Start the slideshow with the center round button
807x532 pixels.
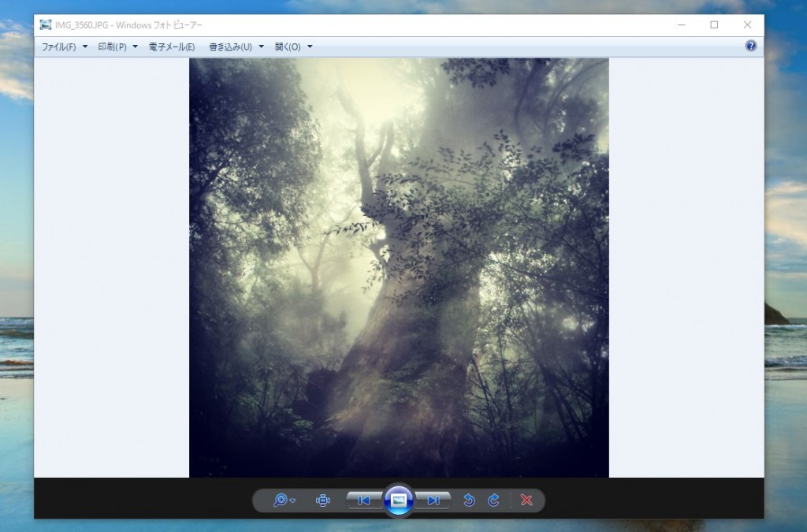point(399,500)
